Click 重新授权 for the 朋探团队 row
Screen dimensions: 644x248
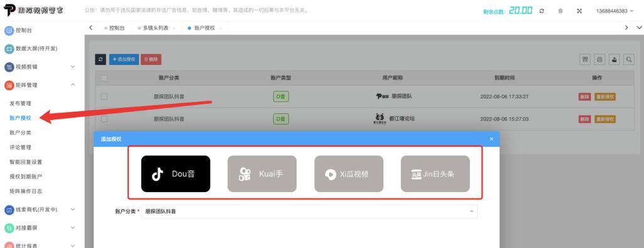[605, 97]
